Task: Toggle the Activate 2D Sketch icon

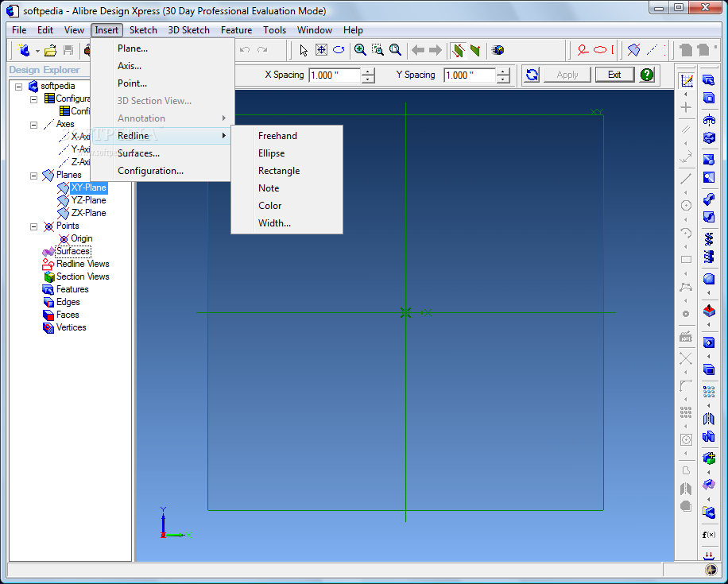Action: 686,80
